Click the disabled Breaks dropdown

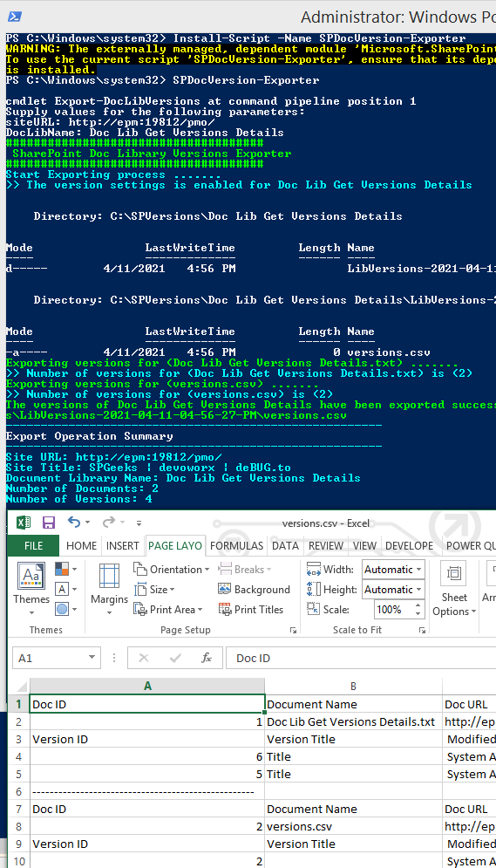click(x=244, y=569)
